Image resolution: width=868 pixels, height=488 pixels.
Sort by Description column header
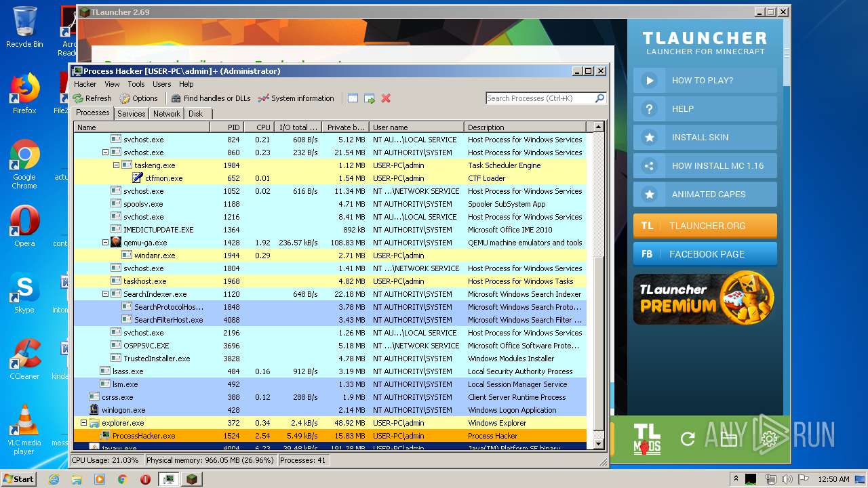pos(526,127)
